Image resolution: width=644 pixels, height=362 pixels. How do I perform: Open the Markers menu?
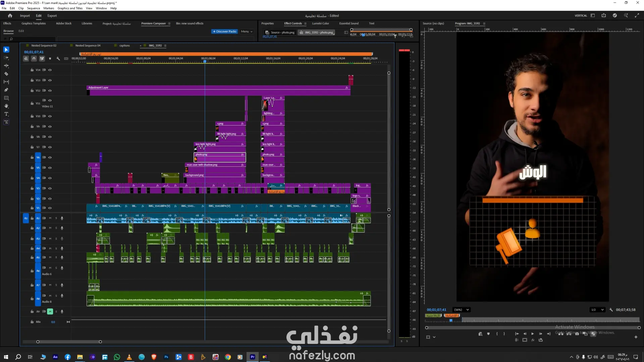coord(49,8)
